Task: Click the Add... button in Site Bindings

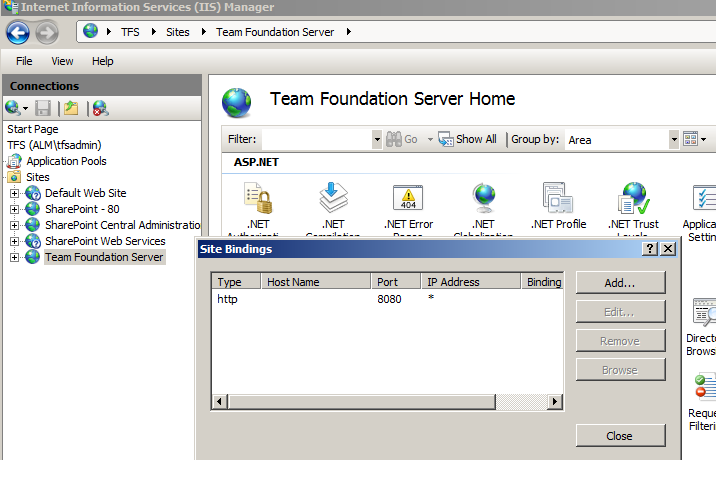Action: point(620,283)
